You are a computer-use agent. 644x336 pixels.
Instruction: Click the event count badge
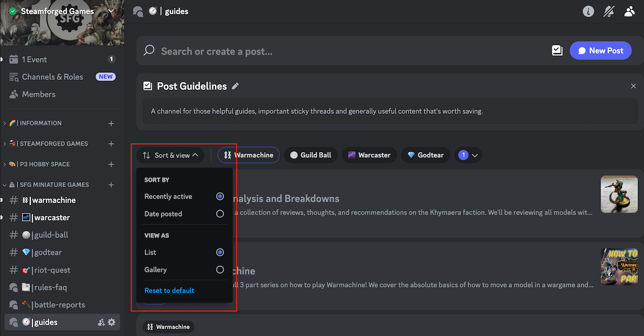tap(112, 59)
